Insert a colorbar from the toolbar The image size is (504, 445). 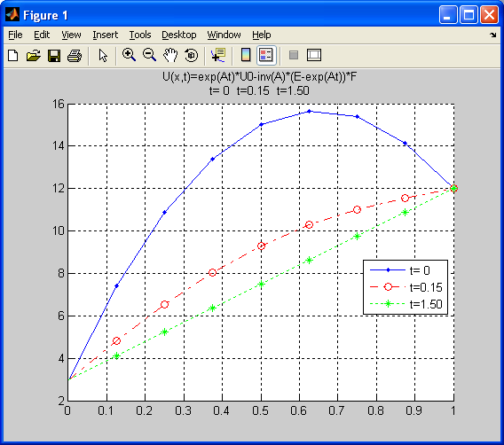coord(246,55)
